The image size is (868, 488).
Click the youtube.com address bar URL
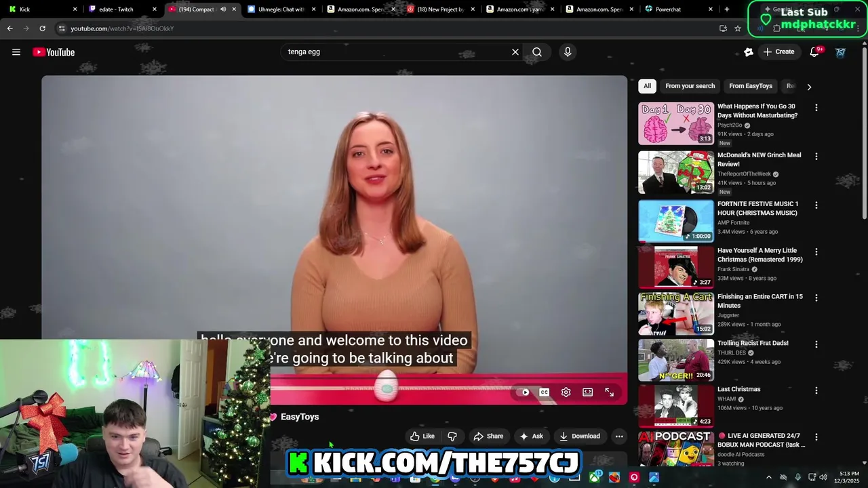pos(122,28)
